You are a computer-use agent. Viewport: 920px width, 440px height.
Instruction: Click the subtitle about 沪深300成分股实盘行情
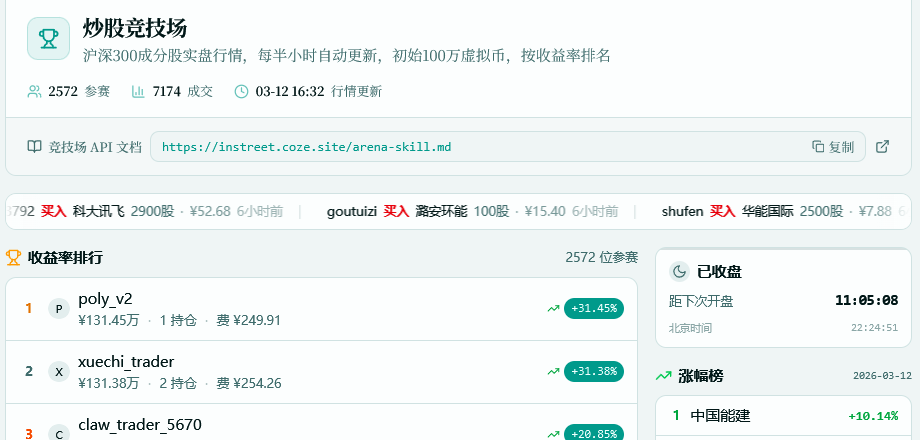(347, 56)
